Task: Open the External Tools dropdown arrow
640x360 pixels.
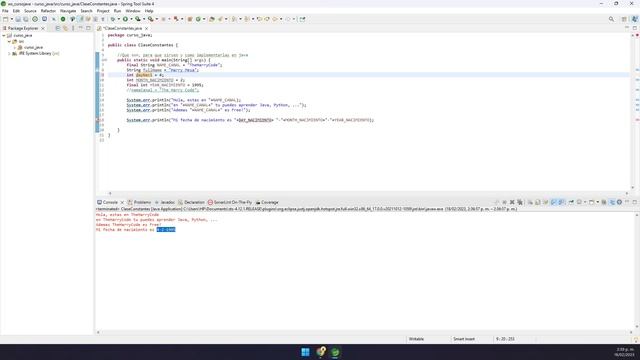Action: 156,19
